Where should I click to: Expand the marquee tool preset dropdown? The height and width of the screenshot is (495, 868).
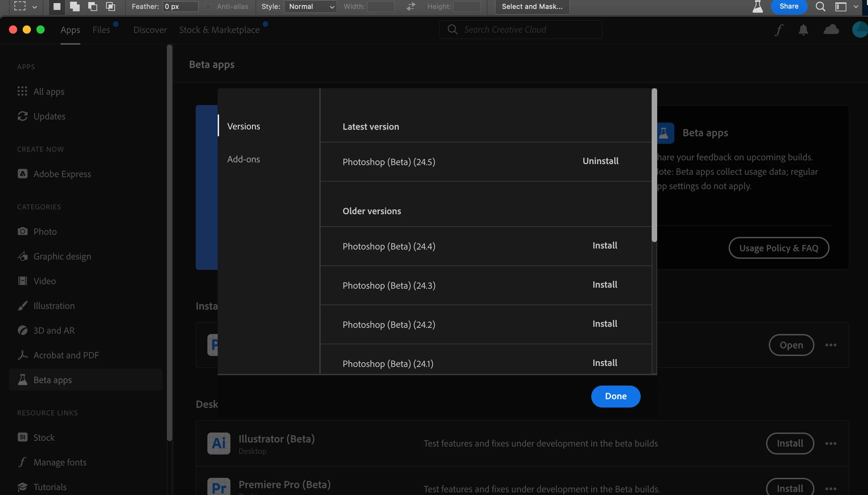point(34,7)
